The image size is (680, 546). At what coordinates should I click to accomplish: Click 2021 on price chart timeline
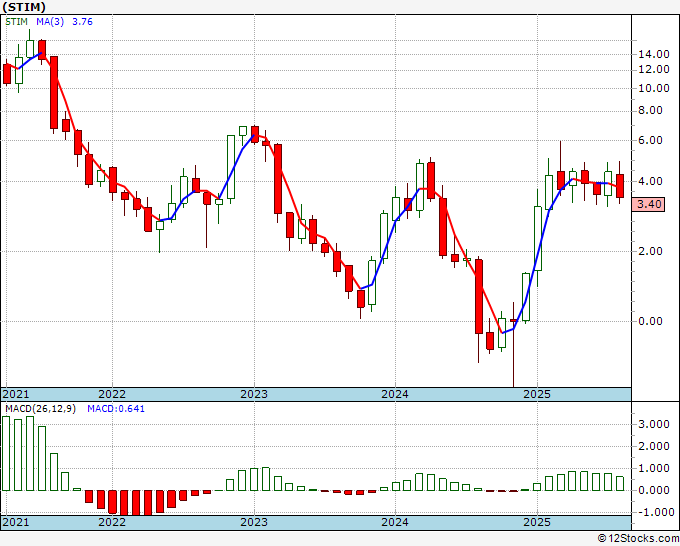[16, 394]
